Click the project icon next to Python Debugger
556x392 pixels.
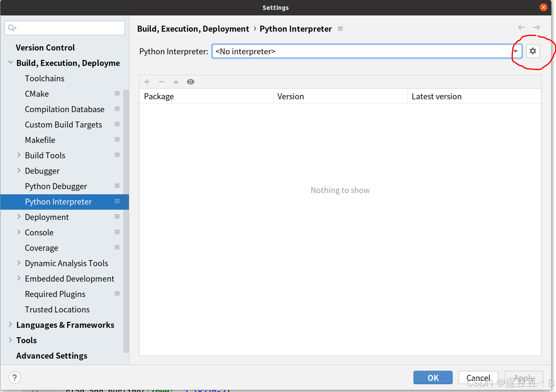(117, 186)
